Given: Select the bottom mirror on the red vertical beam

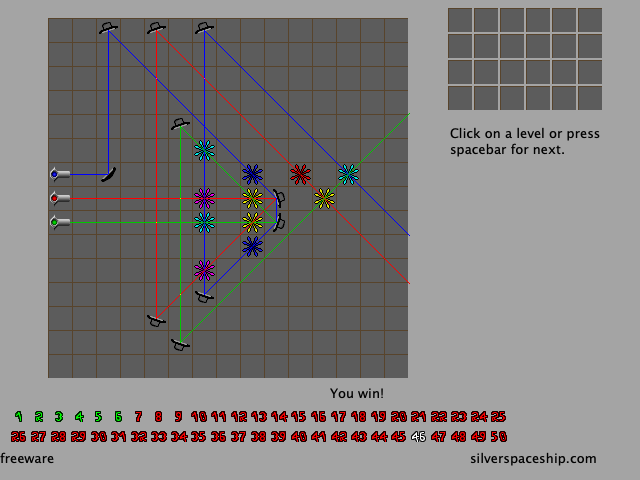Looking at the screenshot, I should pyautogui.click(x=156, y=321).
